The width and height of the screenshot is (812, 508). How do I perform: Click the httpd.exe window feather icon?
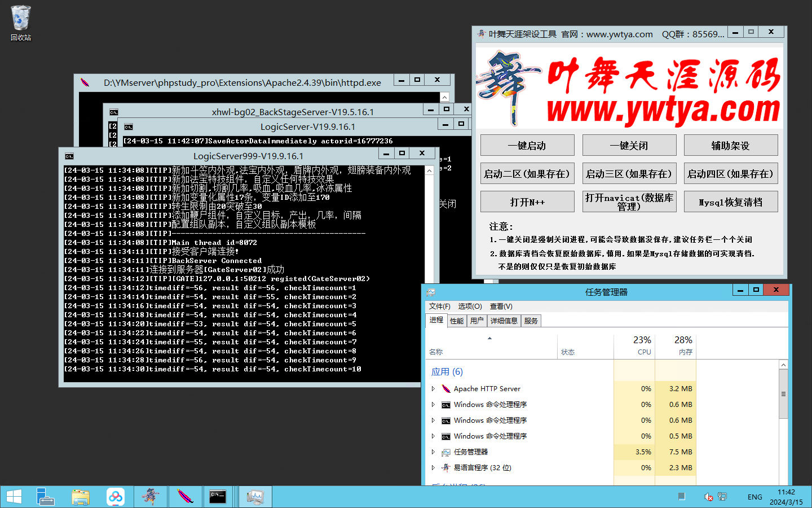click(85, 82)
